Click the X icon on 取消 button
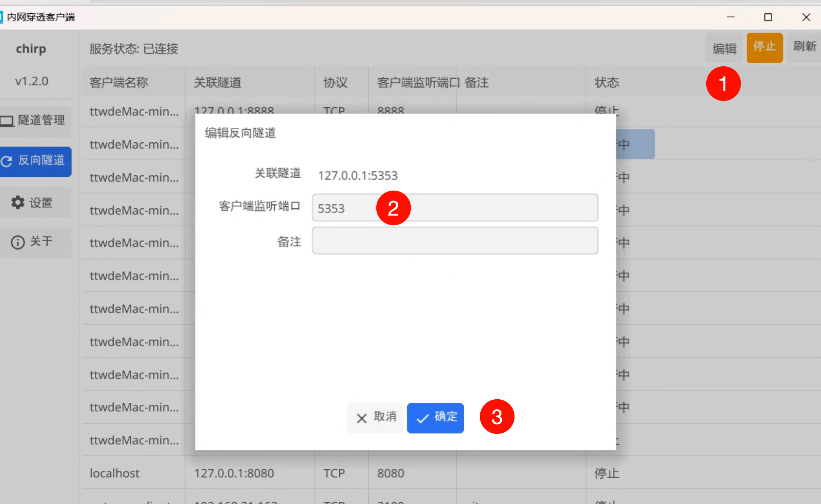 [361, 418]
